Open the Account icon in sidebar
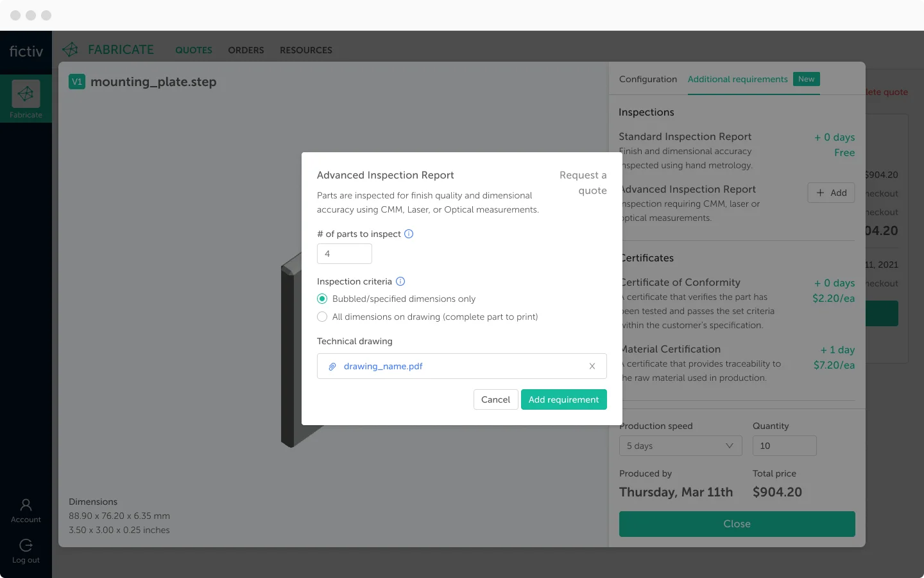The height and width of the screenshot is (578, 924). tap(26, 505)
